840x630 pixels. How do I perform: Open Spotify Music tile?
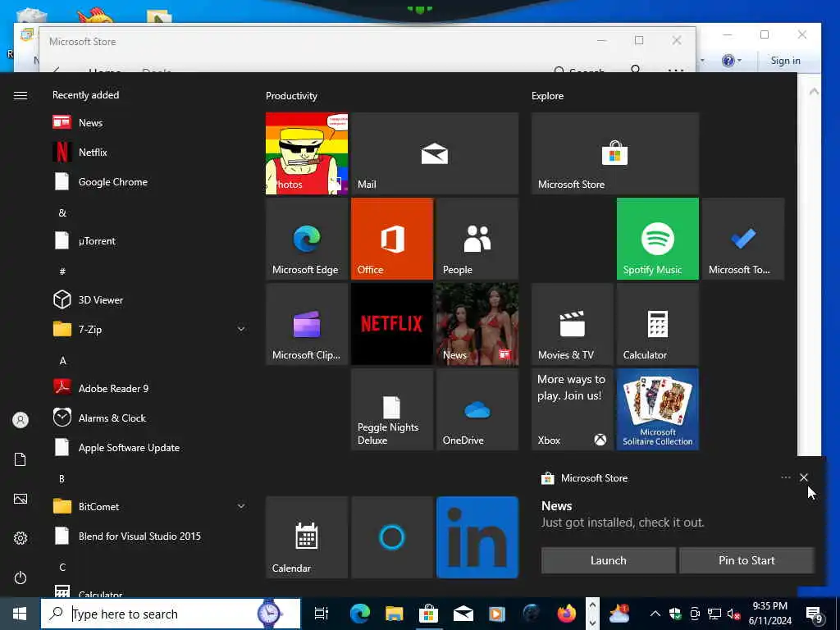coord(657,239)
